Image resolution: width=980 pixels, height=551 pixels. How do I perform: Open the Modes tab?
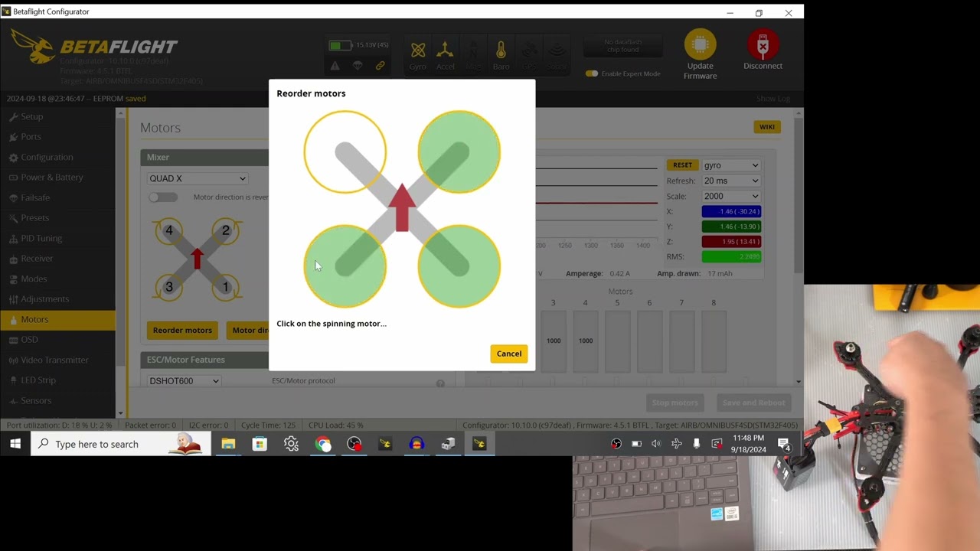(57, 279)
